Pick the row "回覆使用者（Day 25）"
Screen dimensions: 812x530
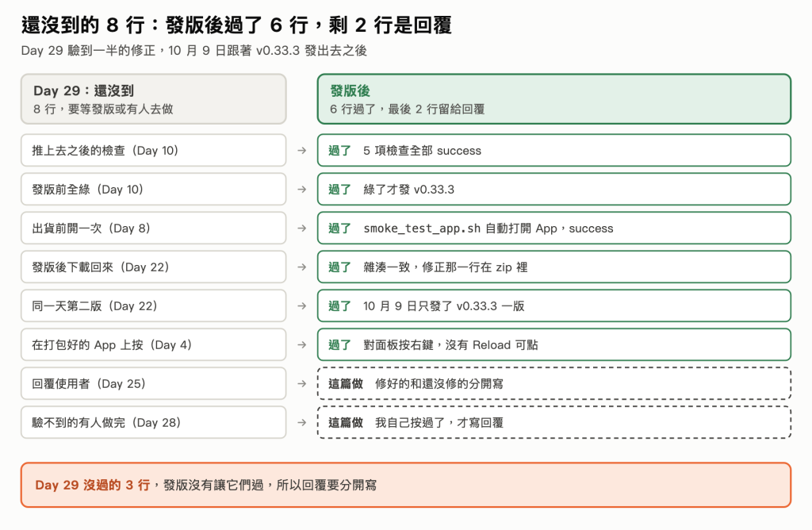153,383
